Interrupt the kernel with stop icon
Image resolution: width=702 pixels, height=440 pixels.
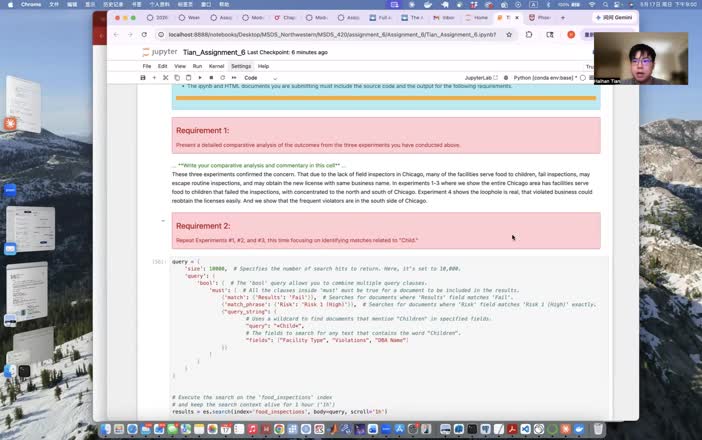(x=211, y=78)
